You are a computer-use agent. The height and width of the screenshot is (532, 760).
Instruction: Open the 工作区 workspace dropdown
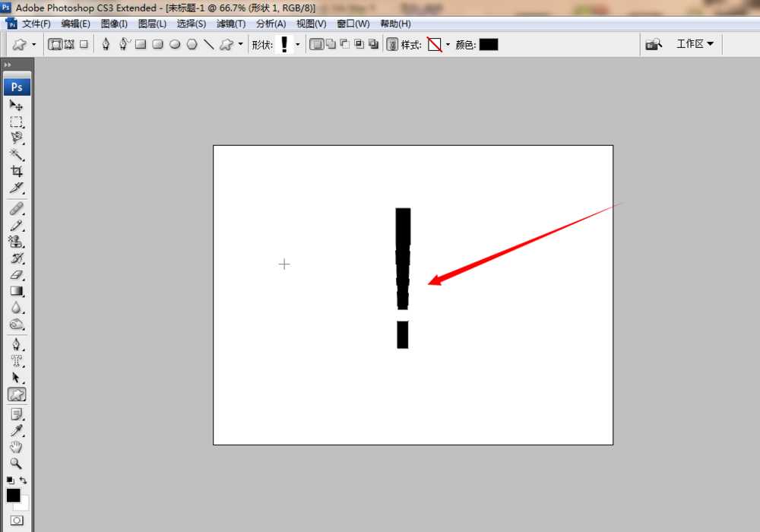(695, 44)
